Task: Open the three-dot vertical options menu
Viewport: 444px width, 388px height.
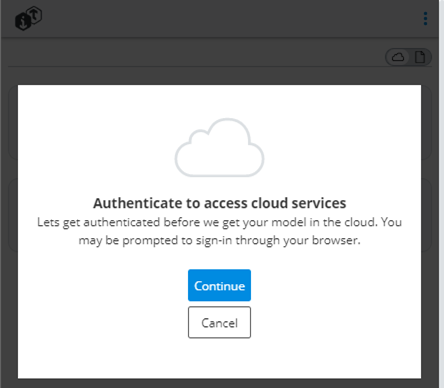Action: tap(425, 18)
